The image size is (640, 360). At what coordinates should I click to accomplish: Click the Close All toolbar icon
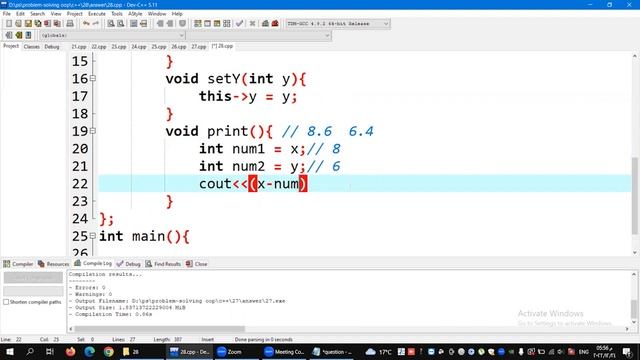tap(57, 24)
